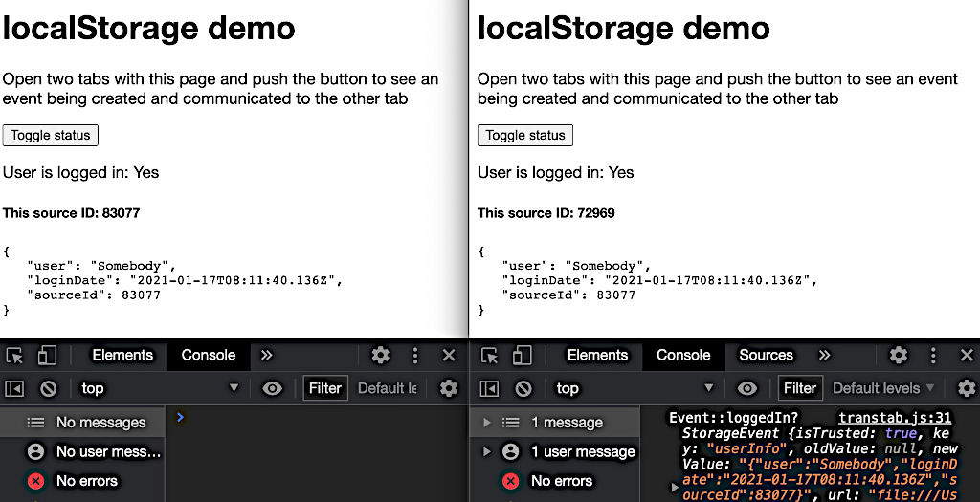Click the red error icon in right sidebar
The width and height of the screenshot is (980, 502).
click(x=511, y=481)
